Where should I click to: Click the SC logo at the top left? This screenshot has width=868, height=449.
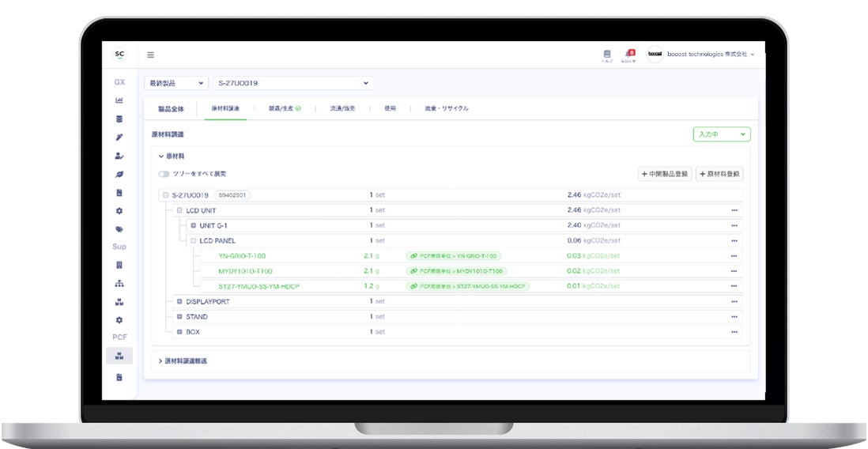point(119,55)
